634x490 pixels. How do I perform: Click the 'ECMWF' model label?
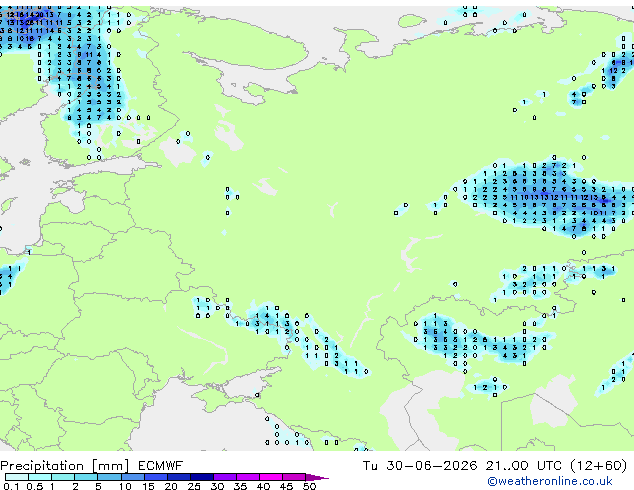tap(161, 466)
